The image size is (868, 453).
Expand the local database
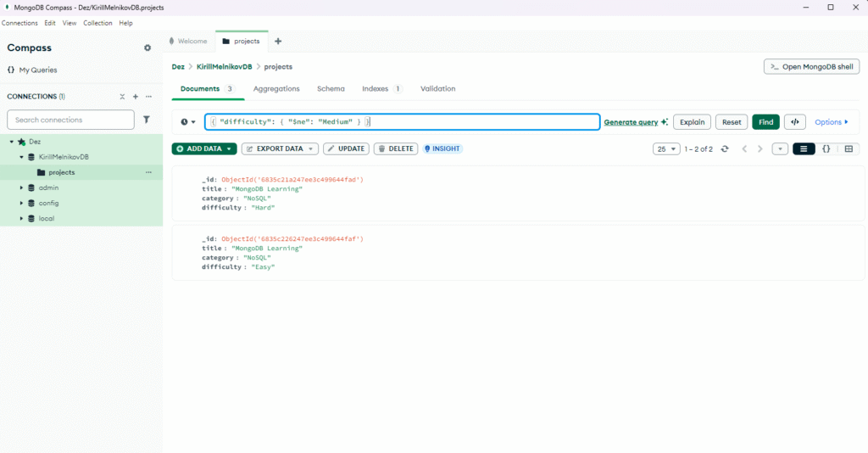click(x=21, y=219)
